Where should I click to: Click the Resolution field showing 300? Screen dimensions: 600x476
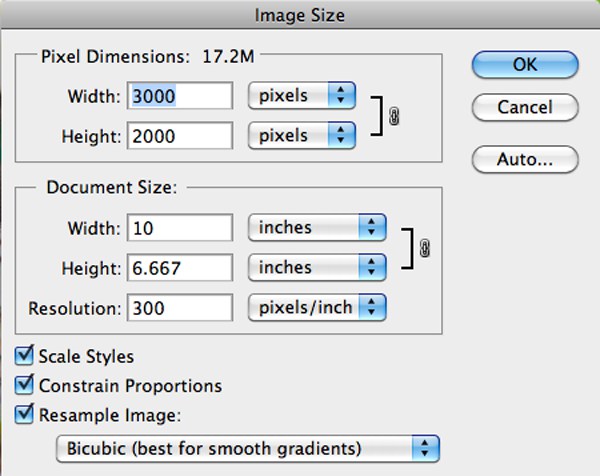[x=180, y=307]
